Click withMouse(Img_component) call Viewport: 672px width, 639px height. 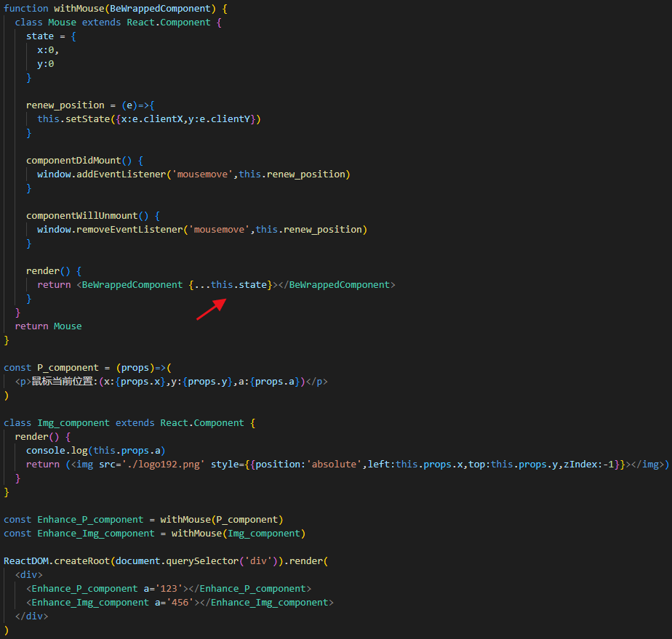pos(239,534)
